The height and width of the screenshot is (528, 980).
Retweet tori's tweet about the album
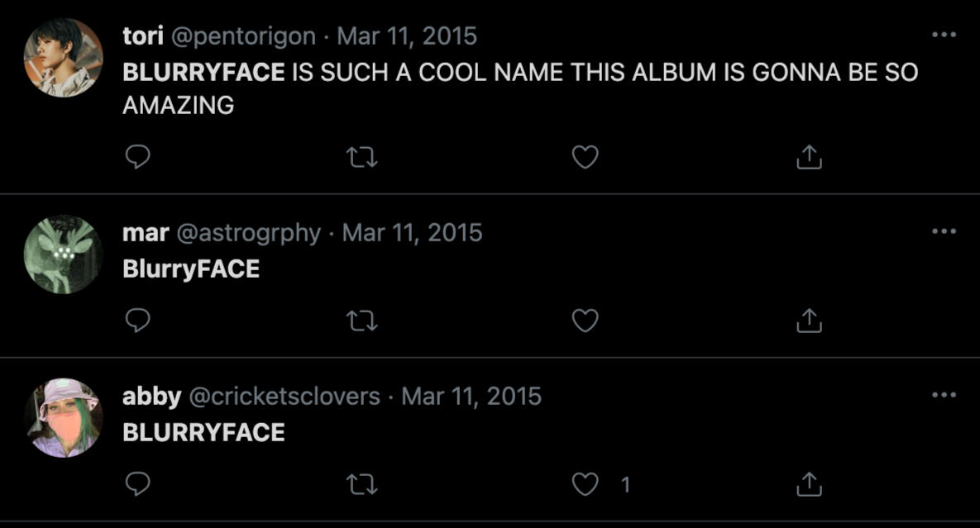pyautogui.click(x=361, y=157)
